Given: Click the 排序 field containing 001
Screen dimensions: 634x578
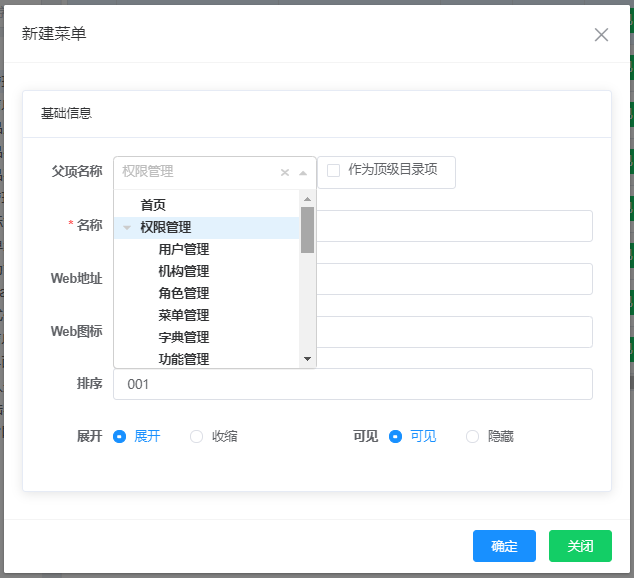Looking at the screenshot, I should 353,384.
